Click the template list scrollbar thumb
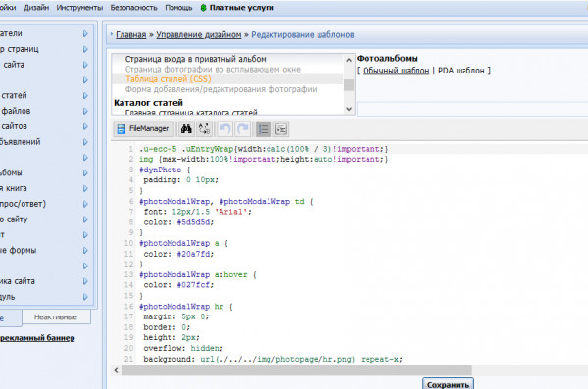This screenshot has width=588, height=389. click(349, 85)
